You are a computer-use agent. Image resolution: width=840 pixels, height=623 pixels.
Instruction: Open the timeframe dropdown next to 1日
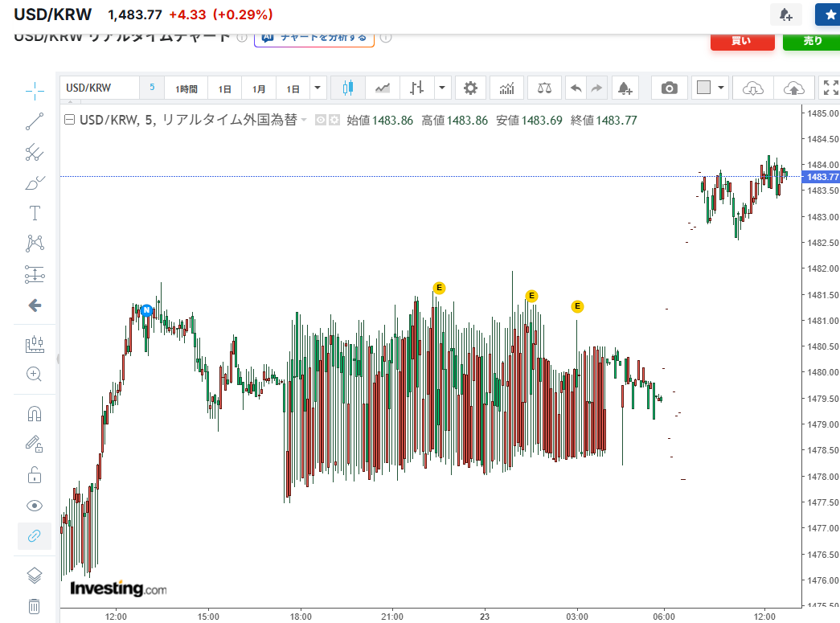point(317,87)
